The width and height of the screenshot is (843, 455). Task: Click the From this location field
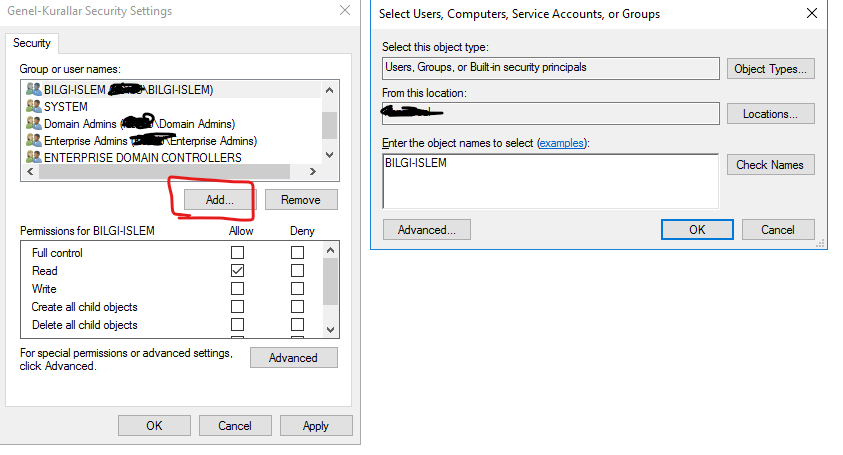[551, 113]
